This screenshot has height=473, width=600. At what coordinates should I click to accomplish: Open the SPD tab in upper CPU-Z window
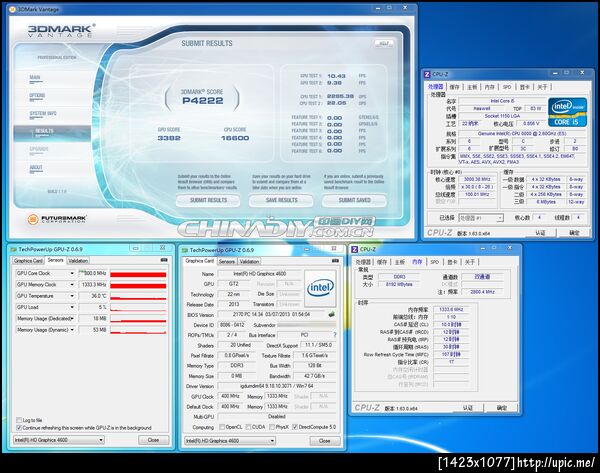(x=507, y=87)
